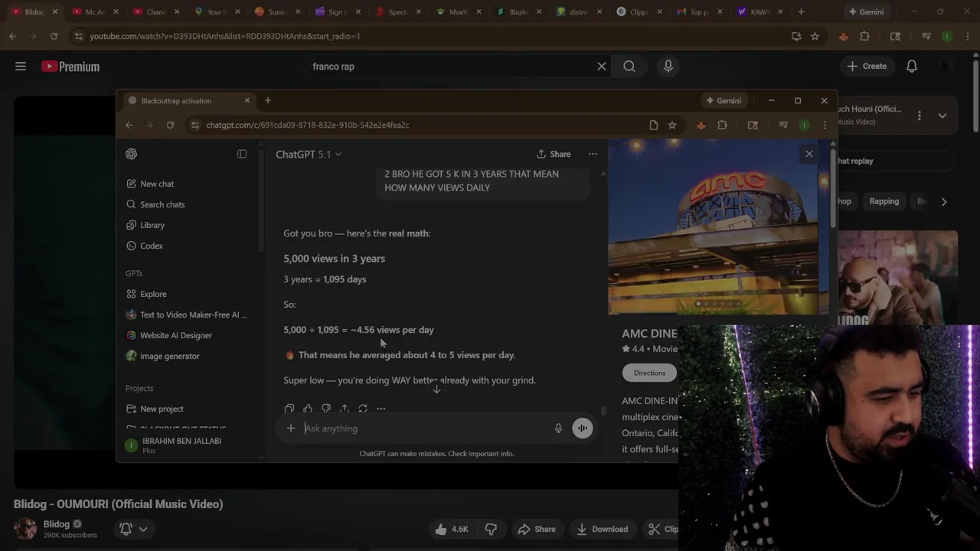Dislike the Blidog OUMOURI video

pos(492,529)
